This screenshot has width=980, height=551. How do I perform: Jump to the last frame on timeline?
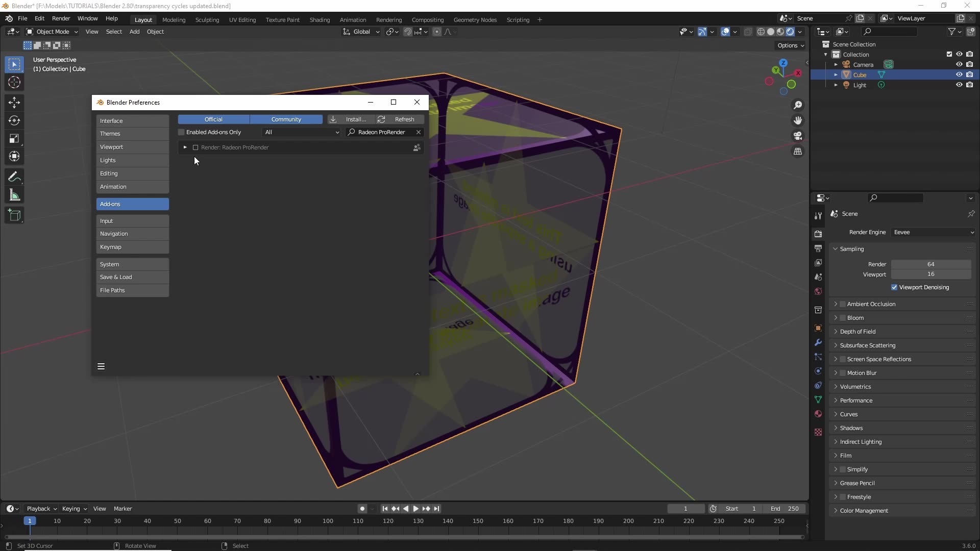tap(437, 509)
